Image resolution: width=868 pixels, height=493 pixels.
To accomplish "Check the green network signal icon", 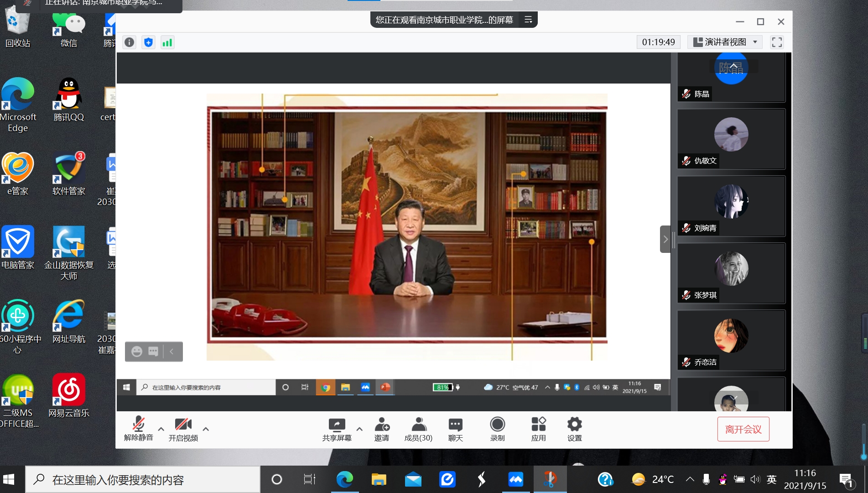I will [x=167, y=42].
